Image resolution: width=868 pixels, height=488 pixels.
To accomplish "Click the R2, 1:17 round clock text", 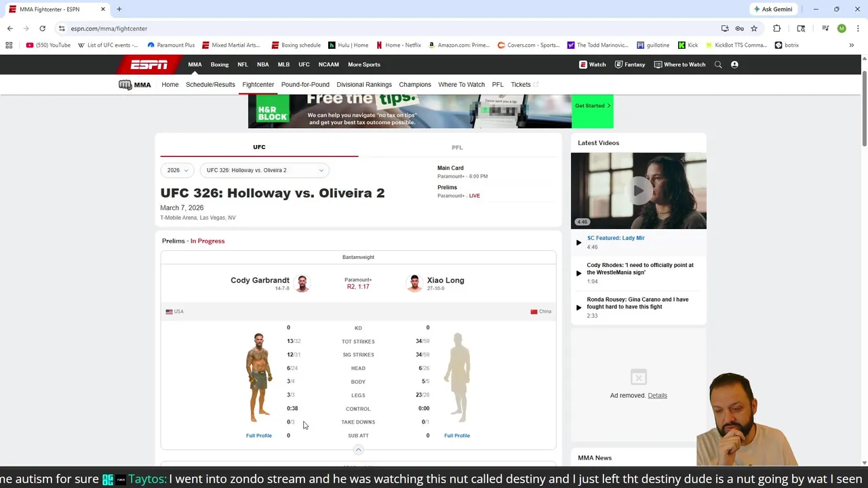I will 358,287.
